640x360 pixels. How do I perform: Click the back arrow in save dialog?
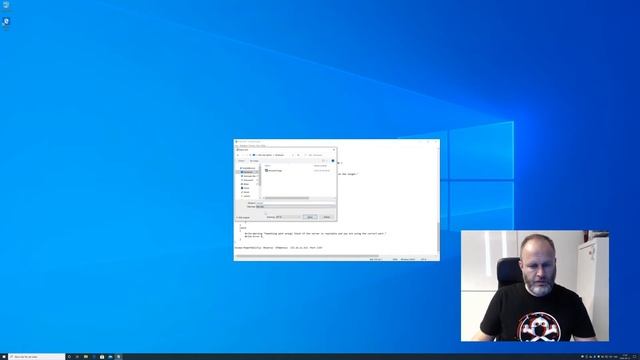point(238,155)
